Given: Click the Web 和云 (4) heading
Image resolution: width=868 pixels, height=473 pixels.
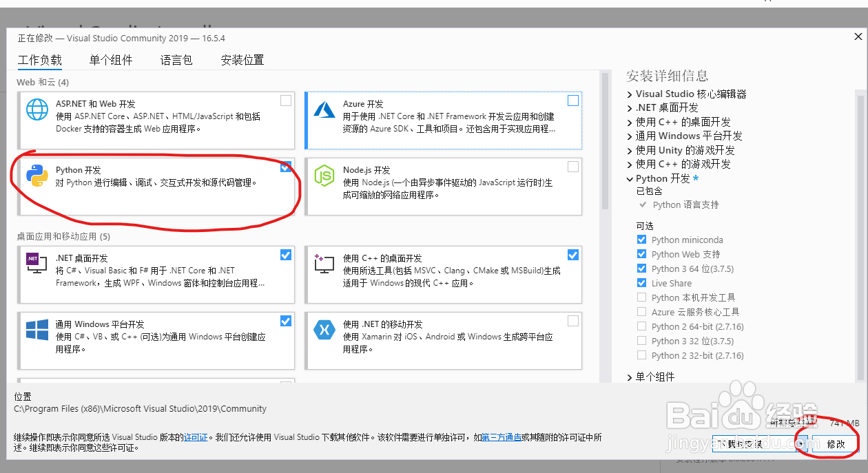Looking at the screenshot, I should tap(43, 82).
